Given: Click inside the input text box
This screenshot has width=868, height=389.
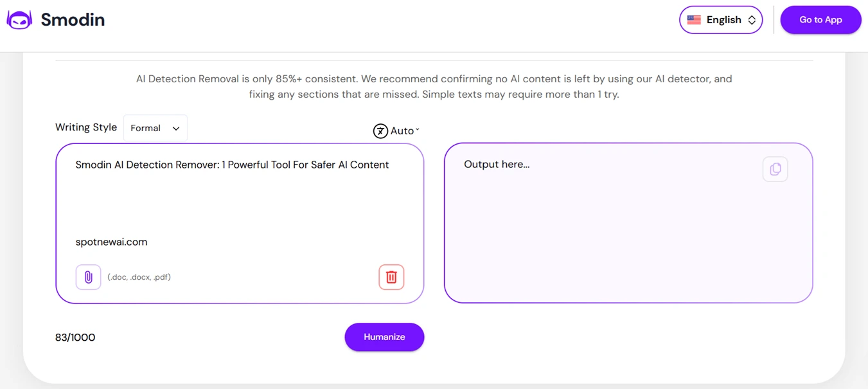Looking at the screenshot, I should click(239, 203).
